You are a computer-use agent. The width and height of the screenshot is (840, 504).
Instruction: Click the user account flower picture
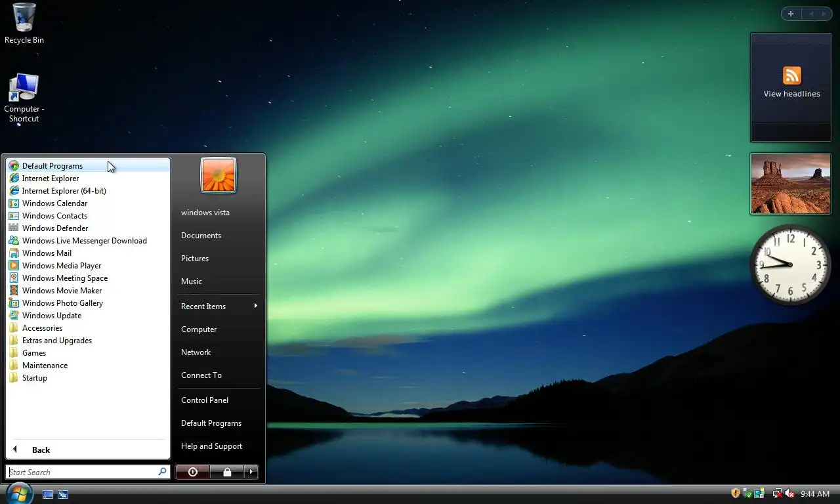(219, 175)
